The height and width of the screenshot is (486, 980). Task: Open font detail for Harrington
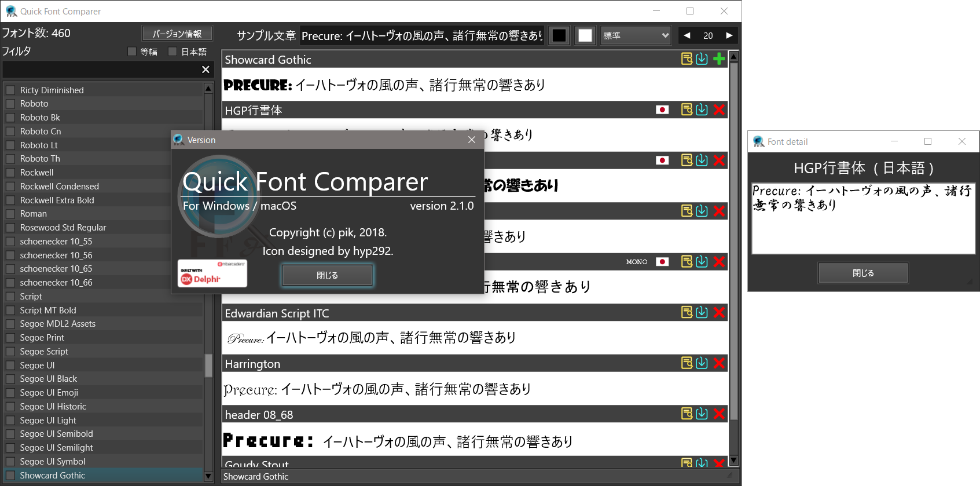[687, 363]
